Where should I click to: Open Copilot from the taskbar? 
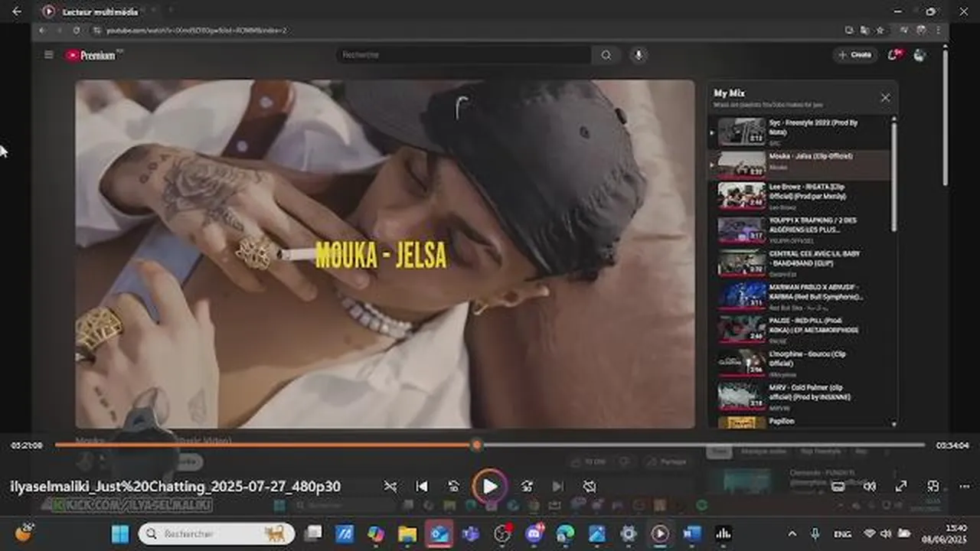376,533
